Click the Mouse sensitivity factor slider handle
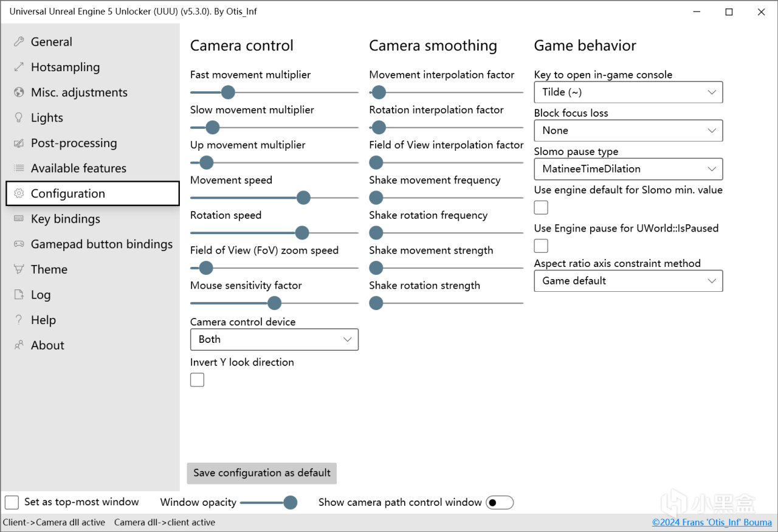 coord(275,303)
